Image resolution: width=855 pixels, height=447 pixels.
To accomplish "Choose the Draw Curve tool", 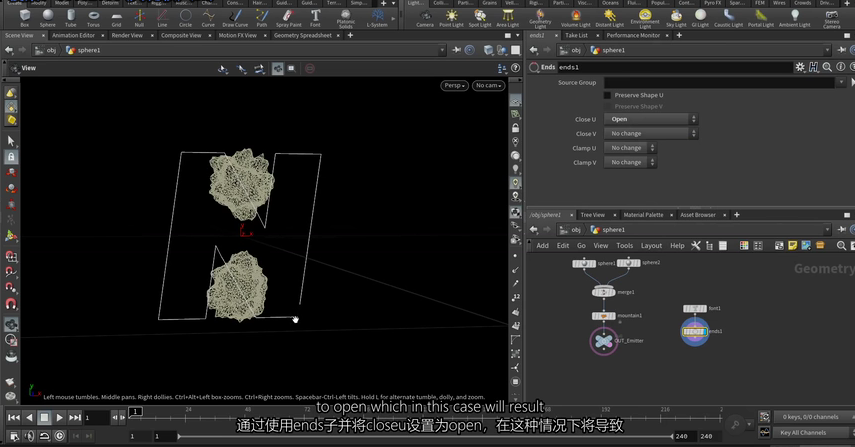I will pyautogui.click(x=235, y=18).
